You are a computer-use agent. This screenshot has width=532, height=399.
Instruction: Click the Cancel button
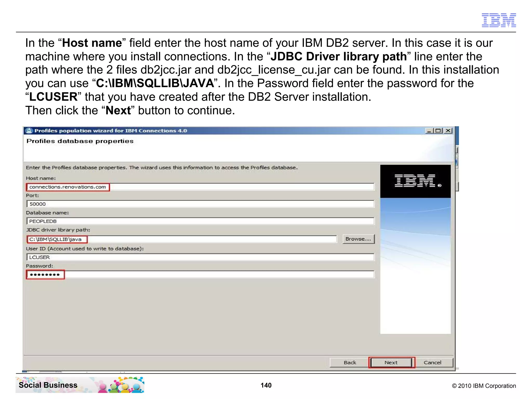point(433,362)
